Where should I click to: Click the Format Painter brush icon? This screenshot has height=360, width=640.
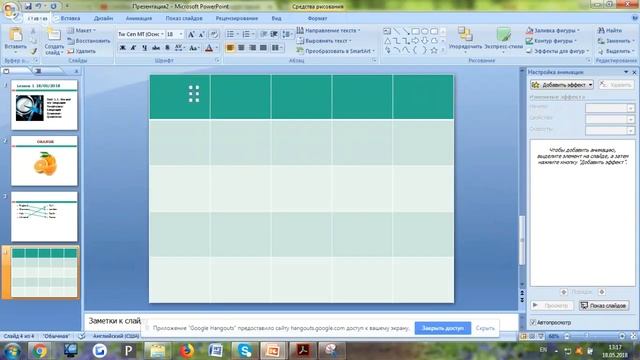point(34,51)
